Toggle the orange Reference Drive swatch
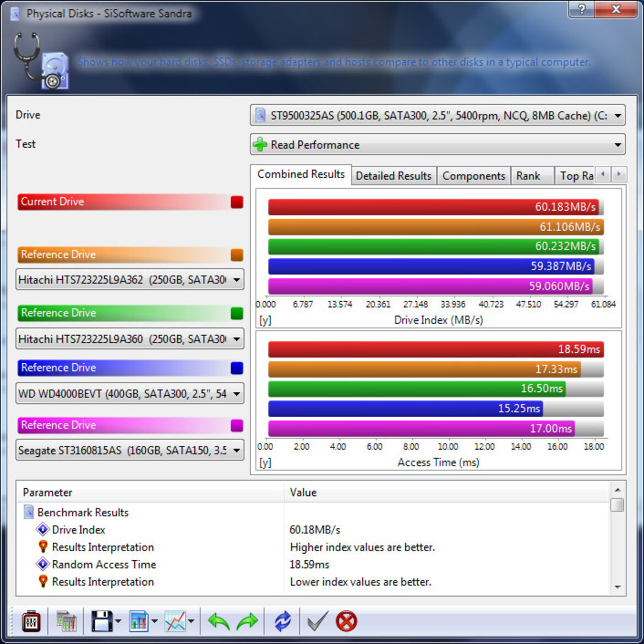 coord(237,255)
